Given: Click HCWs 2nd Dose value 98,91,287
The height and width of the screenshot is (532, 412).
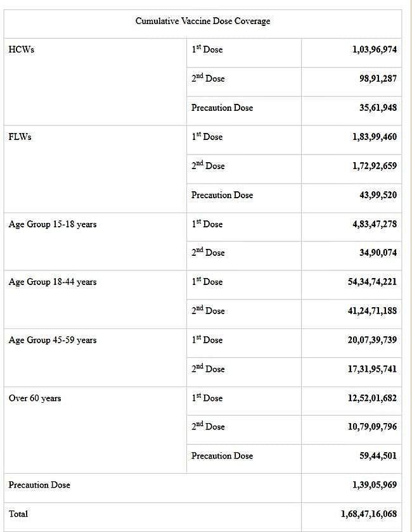Looking at the screenshot, I should point(378,79).
